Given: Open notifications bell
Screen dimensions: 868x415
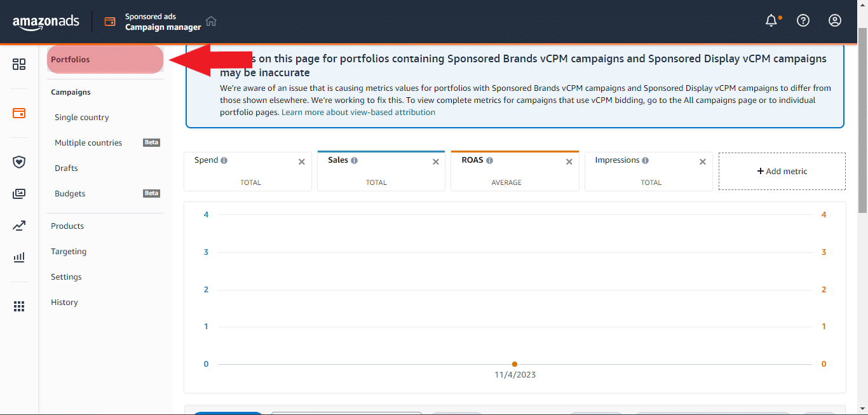Looking at the screenshot, I should pyautogui.click(x=771, y=21).
